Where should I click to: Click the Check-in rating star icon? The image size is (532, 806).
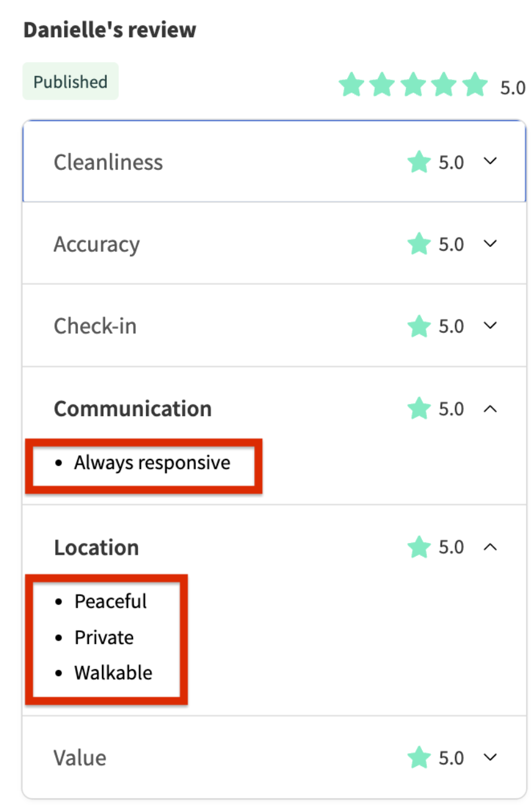(419, 326)
